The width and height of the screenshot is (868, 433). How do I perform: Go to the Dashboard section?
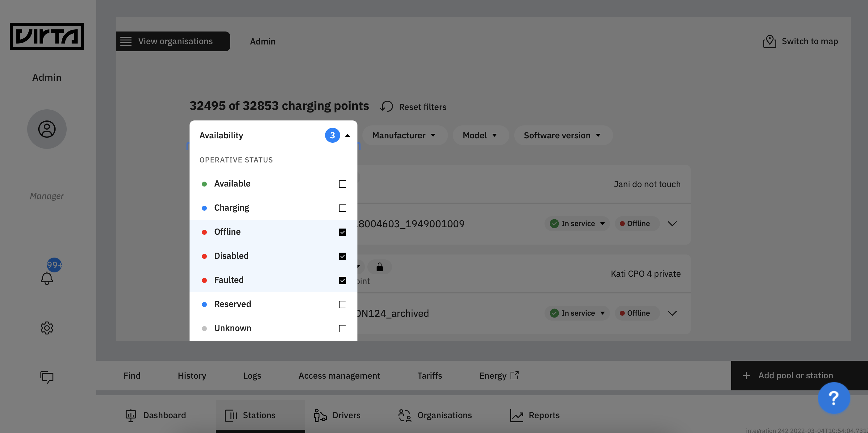156,415
